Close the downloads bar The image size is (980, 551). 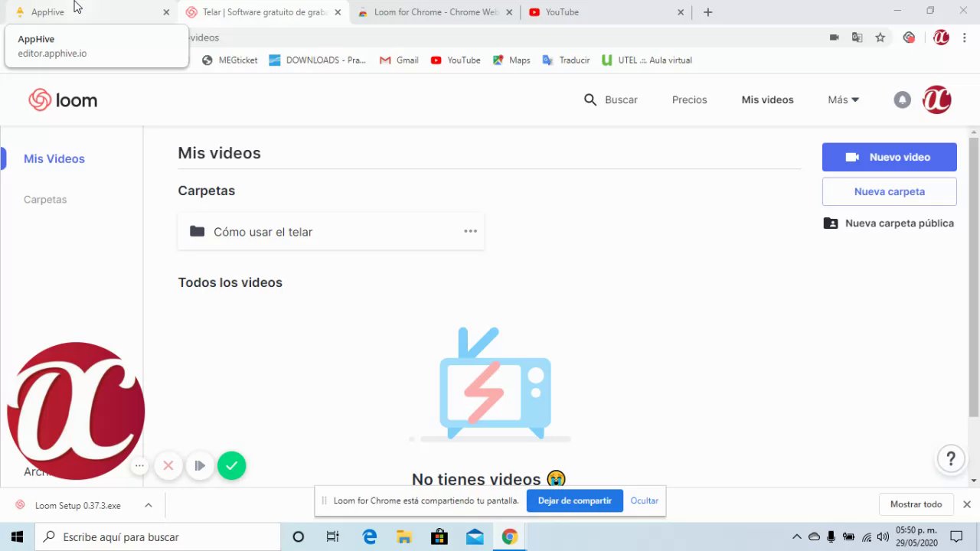(x=967, y=504)
